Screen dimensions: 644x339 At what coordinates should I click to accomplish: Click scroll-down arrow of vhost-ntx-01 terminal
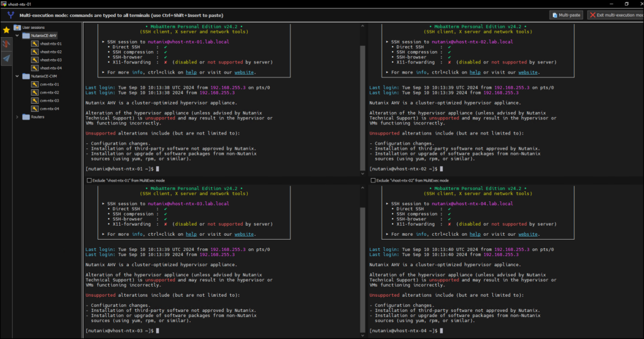(x=362, y=174)
